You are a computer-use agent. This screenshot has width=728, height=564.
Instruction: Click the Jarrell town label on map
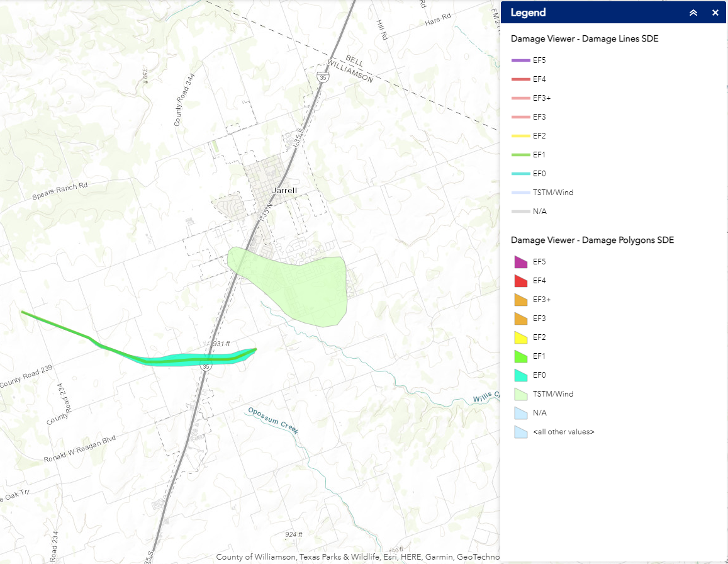pos(284,191)
